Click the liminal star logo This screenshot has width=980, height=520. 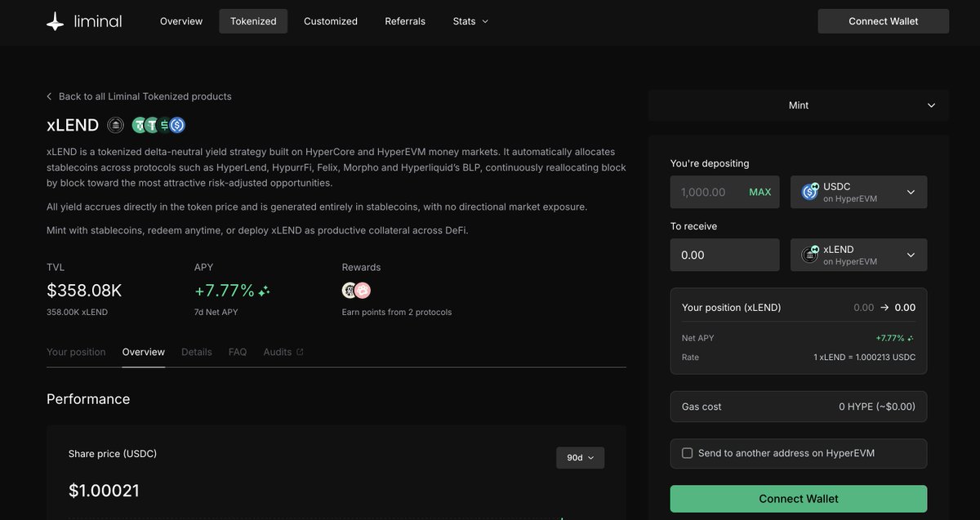[x=55, y=22]
